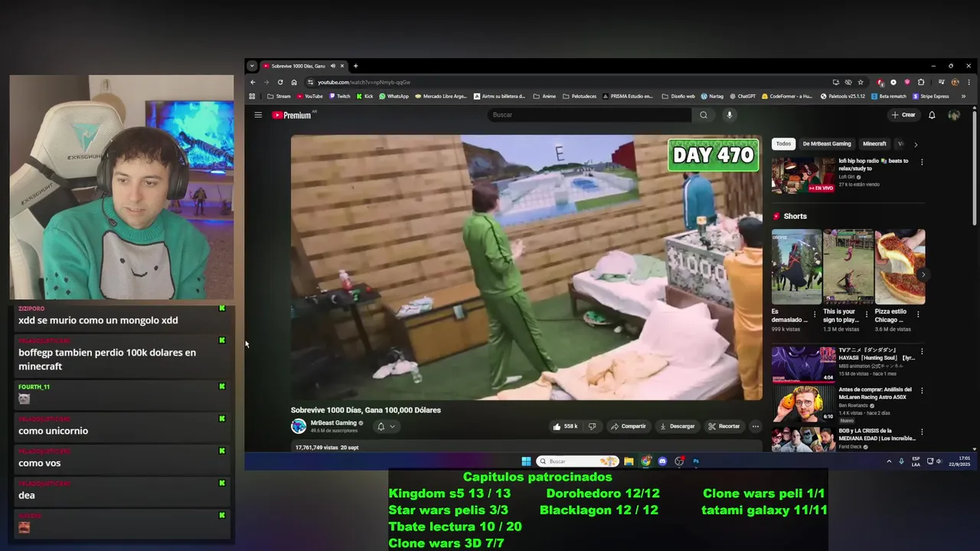Click the Compartir button
The height and width of the screenshot is (551, 980).
pos(628,426)
